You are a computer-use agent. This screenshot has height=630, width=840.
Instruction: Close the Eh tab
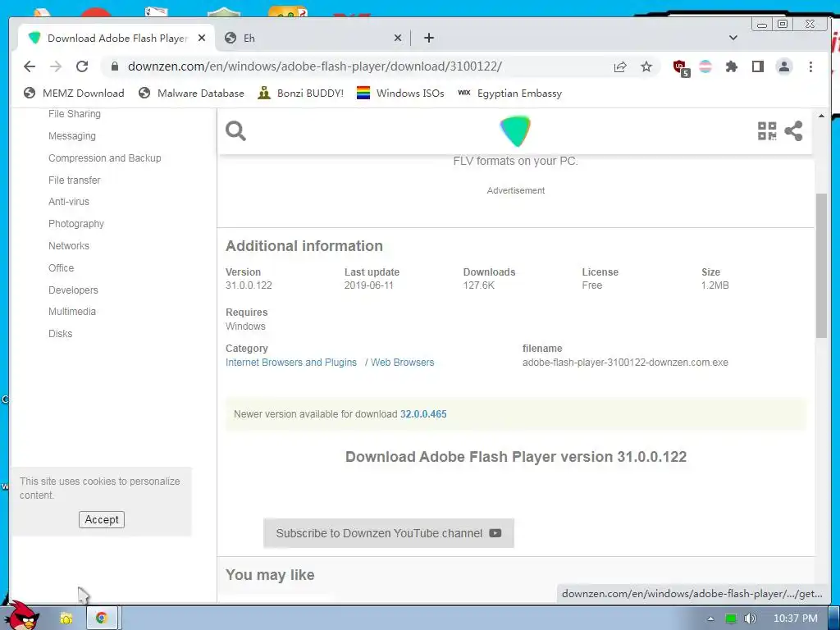click(398, 38)
